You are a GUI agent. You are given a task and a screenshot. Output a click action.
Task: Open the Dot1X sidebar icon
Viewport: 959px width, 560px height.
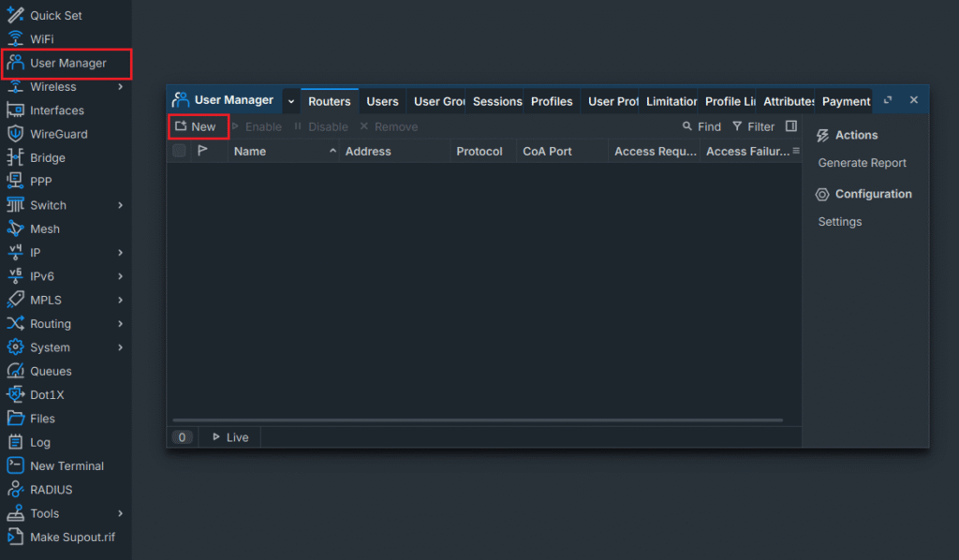point(15,395)
